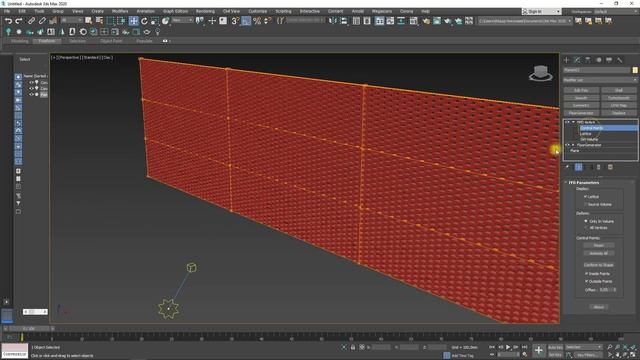The image size is (640, 360).
Task: Open the Help menu
Action: click(x=425, y=11)
